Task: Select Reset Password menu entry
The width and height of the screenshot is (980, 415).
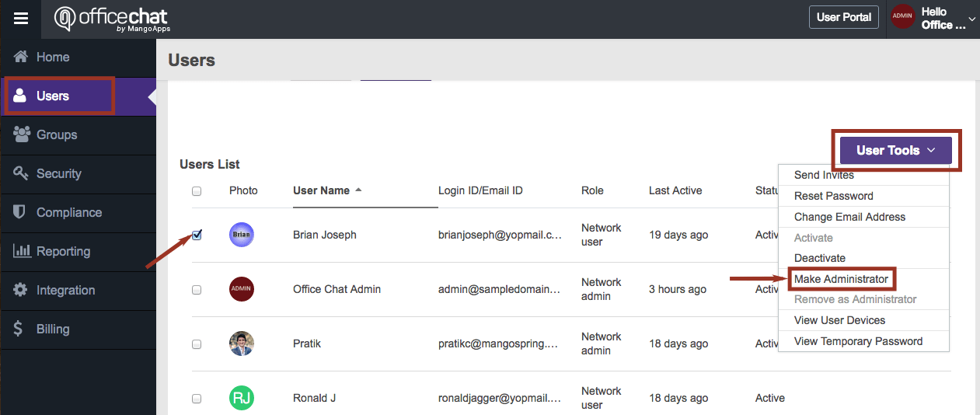Action: click(x=833, y=196)
